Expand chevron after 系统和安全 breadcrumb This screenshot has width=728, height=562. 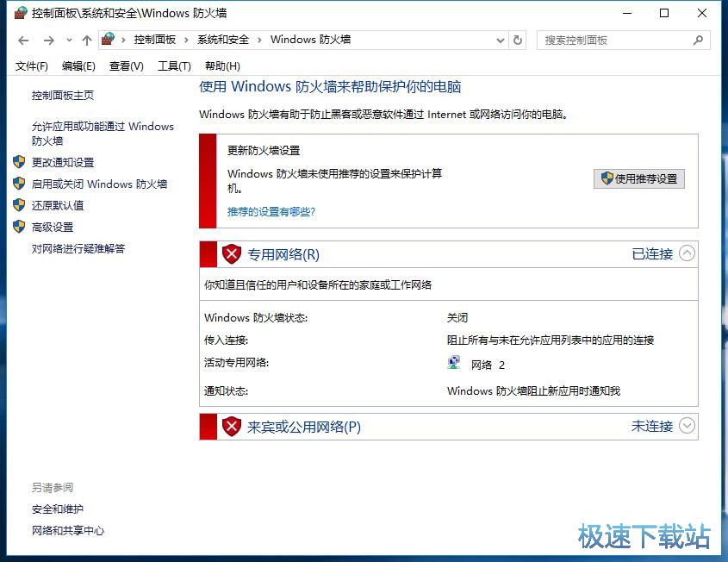[259, 40]
